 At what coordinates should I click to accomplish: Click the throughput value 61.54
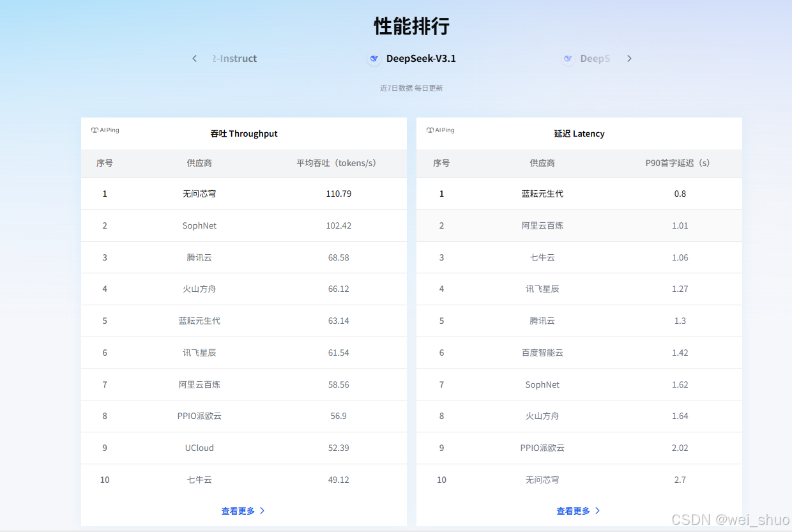(339, 353)
